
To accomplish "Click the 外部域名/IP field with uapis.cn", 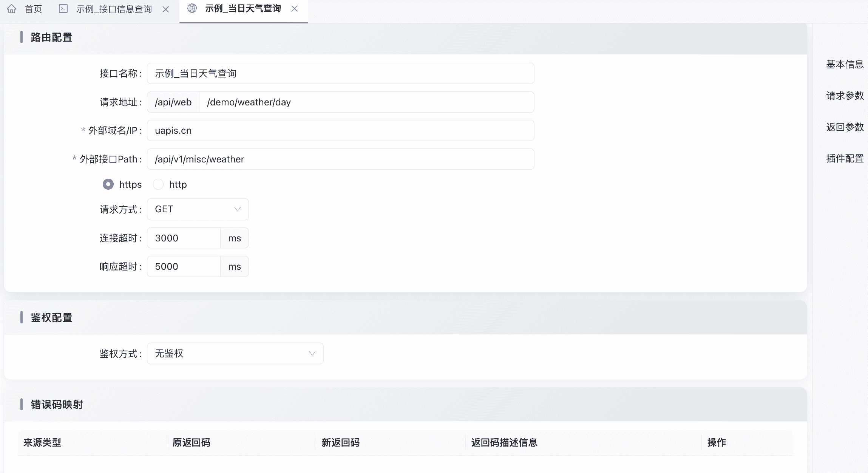I will tap(341, 130).
